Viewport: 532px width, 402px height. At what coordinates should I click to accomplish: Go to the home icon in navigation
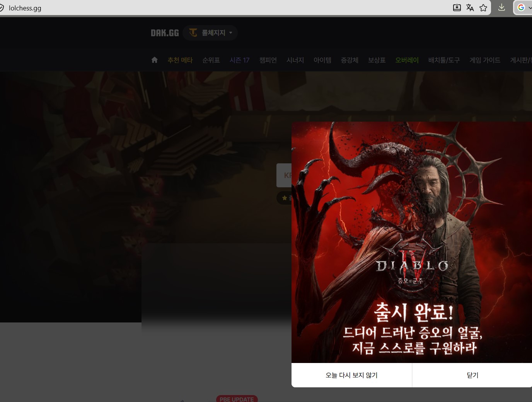155,60
